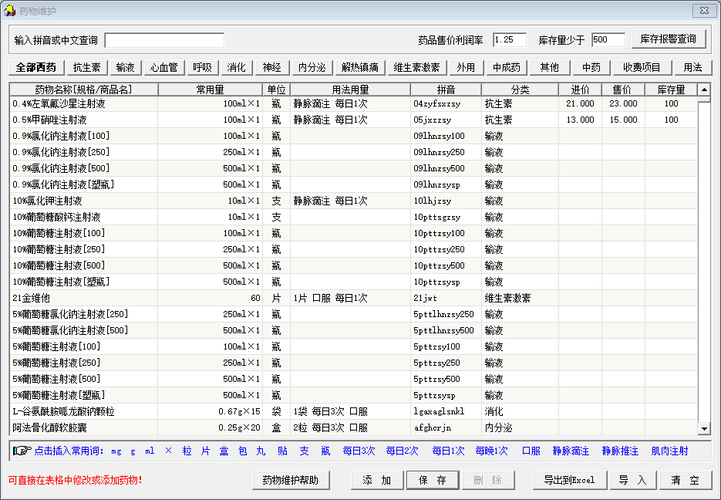Click the pointing hand icon beside common words

pyautogui.click(x=22, y=451)
